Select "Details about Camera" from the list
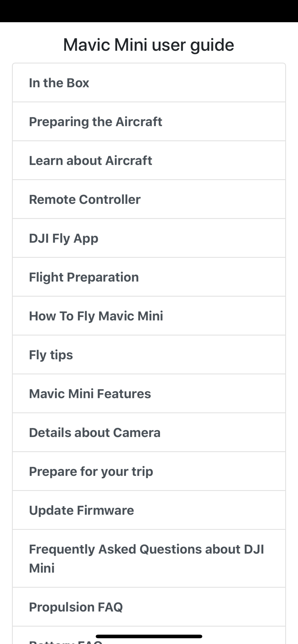298x644 pixels. click(x=149, y=432)
